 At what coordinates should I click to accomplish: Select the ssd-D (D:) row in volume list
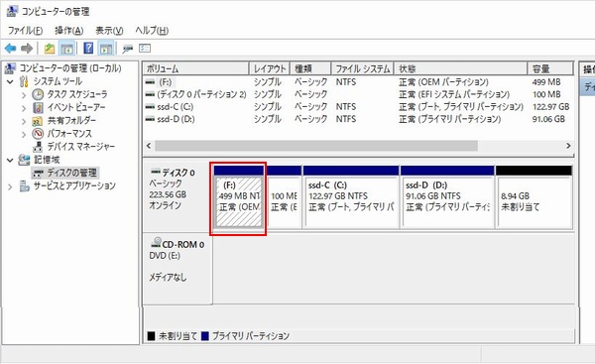pos(358,119)
